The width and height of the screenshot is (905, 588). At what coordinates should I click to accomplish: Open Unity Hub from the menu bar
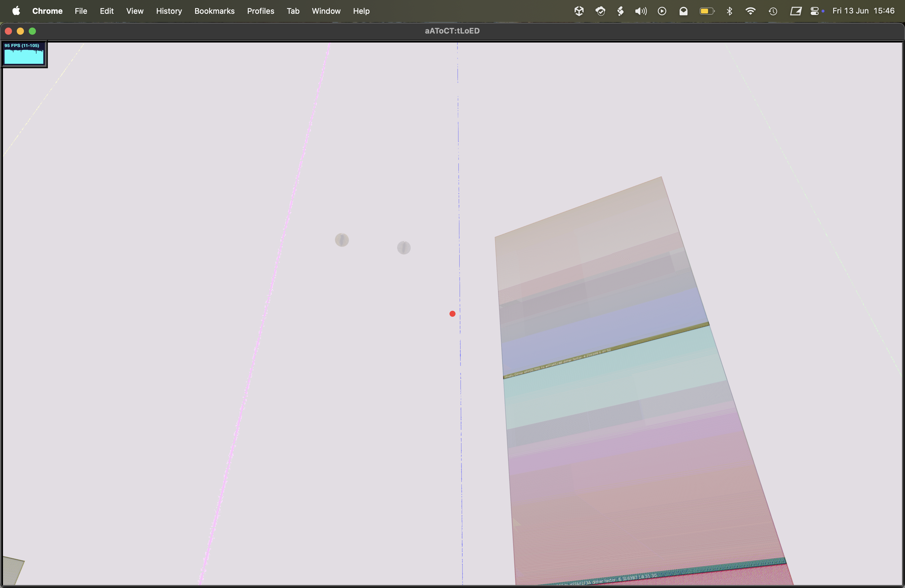tap(579, 11)
